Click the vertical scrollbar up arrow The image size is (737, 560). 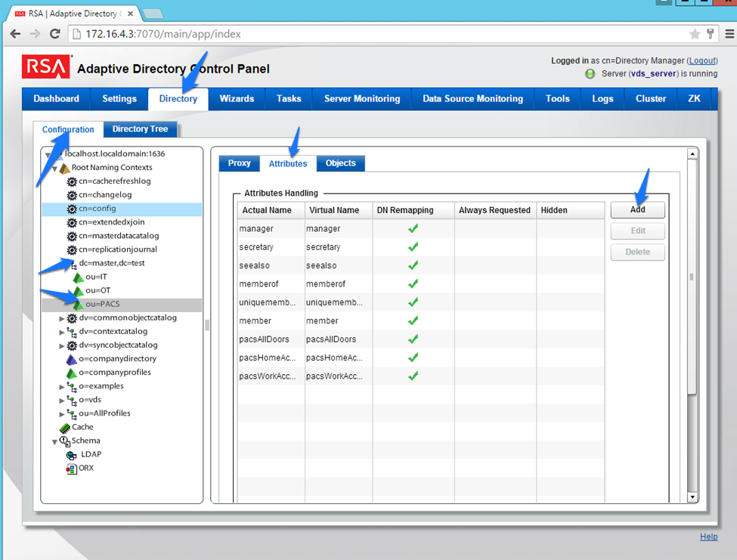coord(692,153)
